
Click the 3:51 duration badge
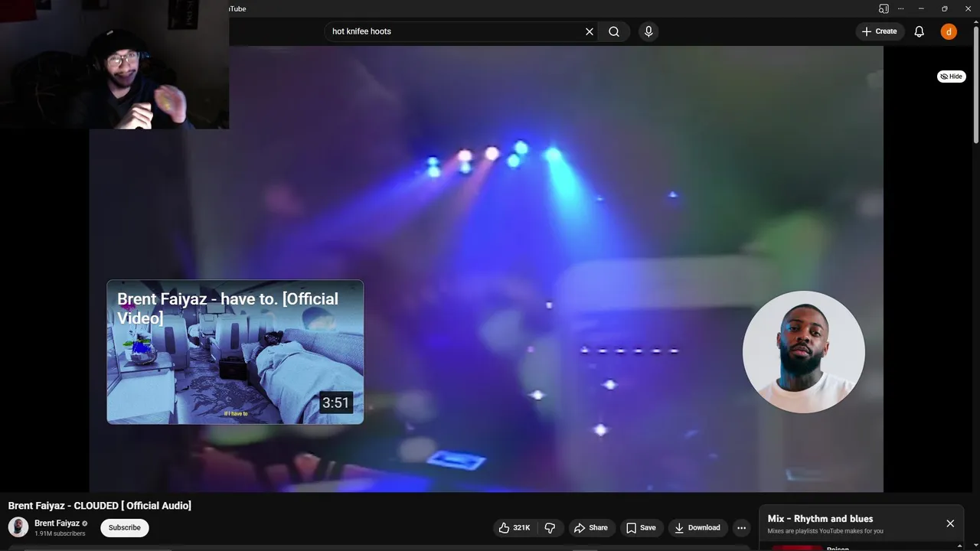click(x=335, y=403)
